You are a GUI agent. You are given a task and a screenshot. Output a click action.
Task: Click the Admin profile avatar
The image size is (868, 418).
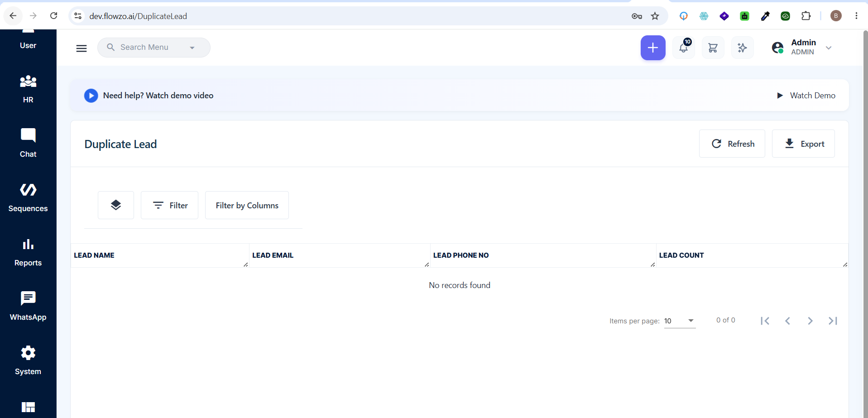[778, 48]
